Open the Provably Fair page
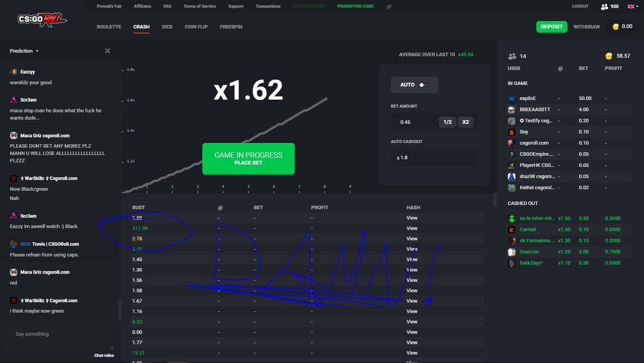Image resolution: width=644 pixels, height=363 pixels. click(109, 6)
